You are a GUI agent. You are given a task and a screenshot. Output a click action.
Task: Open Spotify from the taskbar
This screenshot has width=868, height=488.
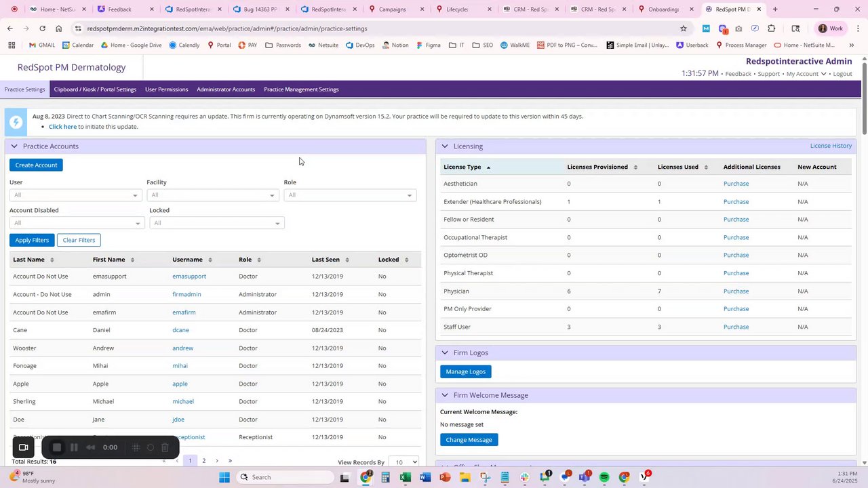point(604,477)
